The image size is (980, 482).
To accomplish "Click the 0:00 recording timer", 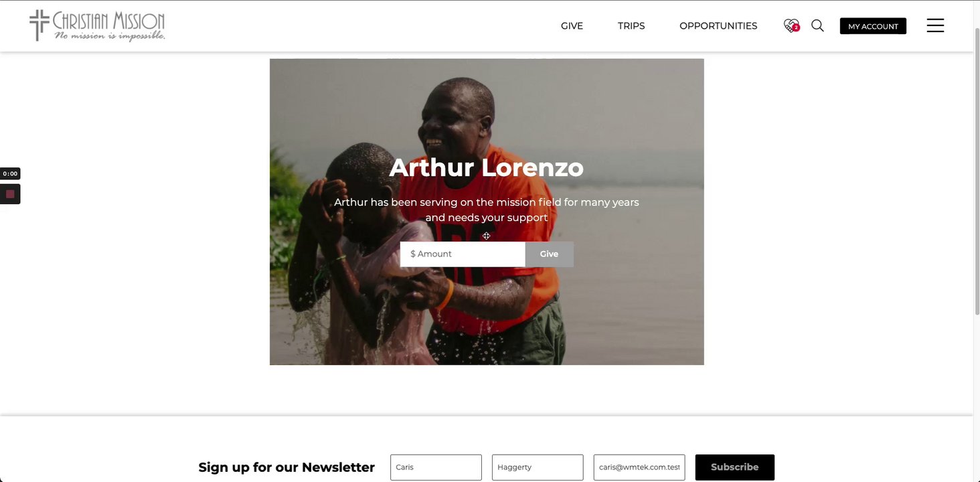I will (x=10, y=173).
